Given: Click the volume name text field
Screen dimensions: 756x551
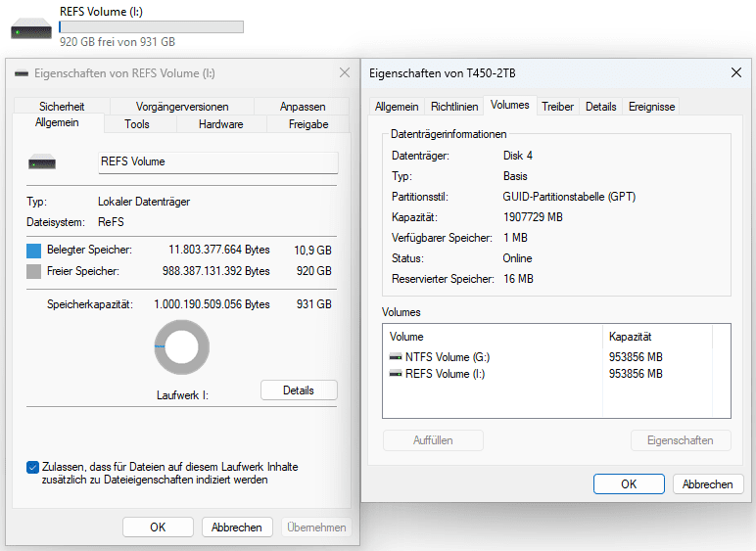Looking at the screenshot, I should tap(216, 162).
